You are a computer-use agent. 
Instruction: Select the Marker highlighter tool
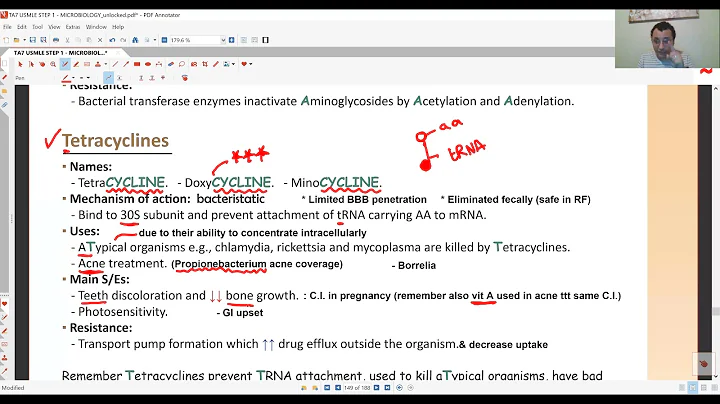[x=76, y=64]
